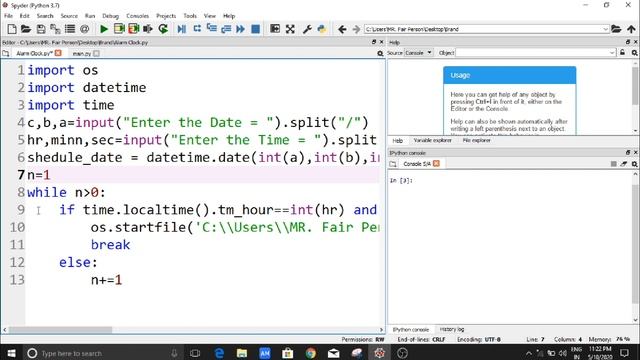Click the taskbar search box
This screenshot has height=360, width=640.
click(x=102, y=353)
